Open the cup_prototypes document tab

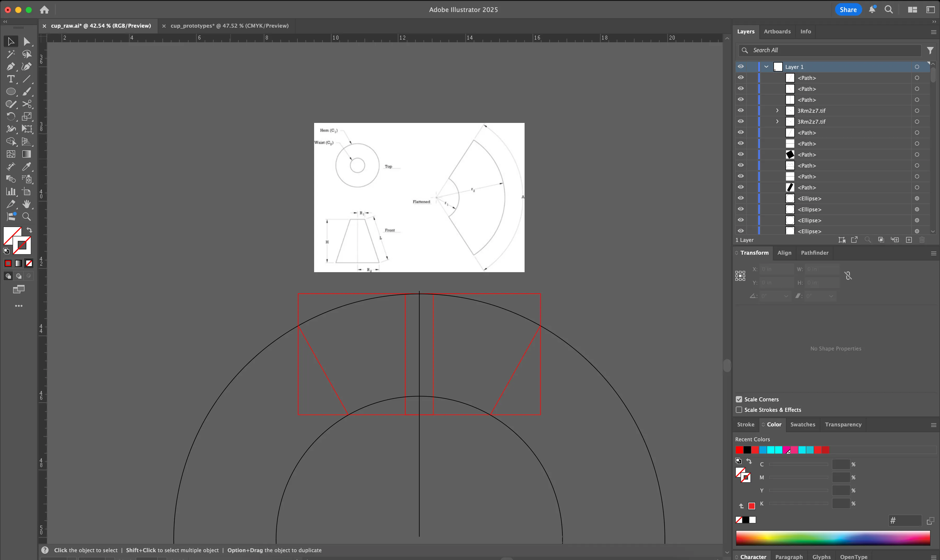229,26
